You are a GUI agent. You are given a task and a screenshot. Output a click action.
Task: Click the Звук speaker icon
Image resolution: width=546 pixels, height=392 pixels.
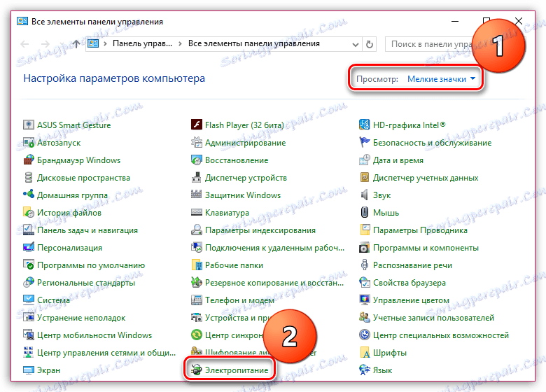(x=364, y=195)
